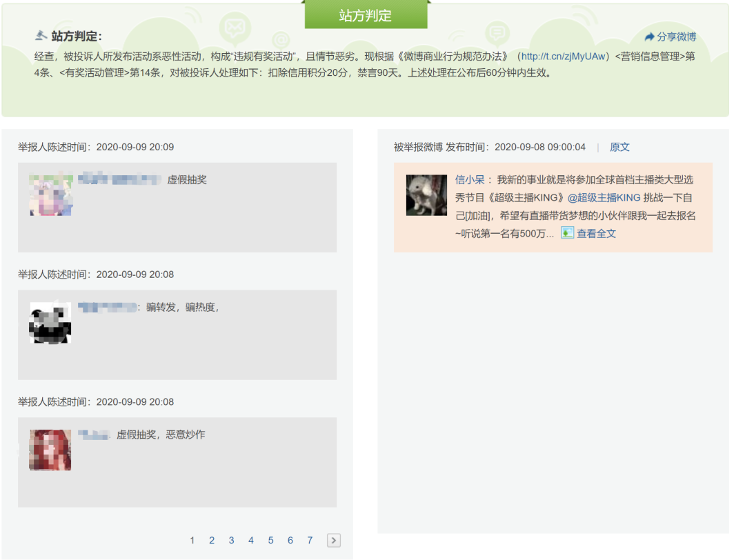The image size is (745, 560).
Task: Go to next page using arrow button
Action: (333, 541)
